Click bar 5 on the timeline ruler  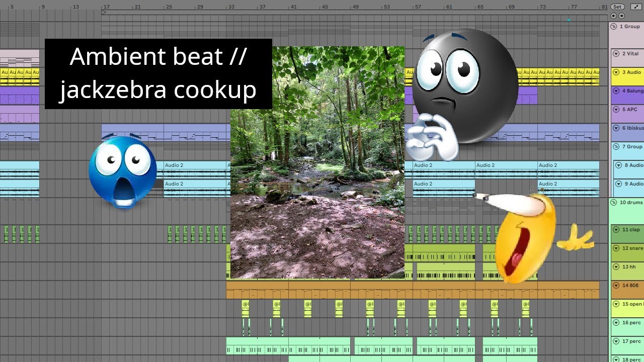click(x=12, y=7)
